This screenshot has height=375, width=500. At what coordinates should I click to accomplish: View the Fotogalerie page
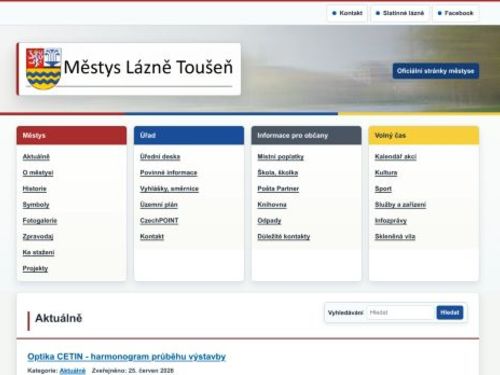click(40, 221)
